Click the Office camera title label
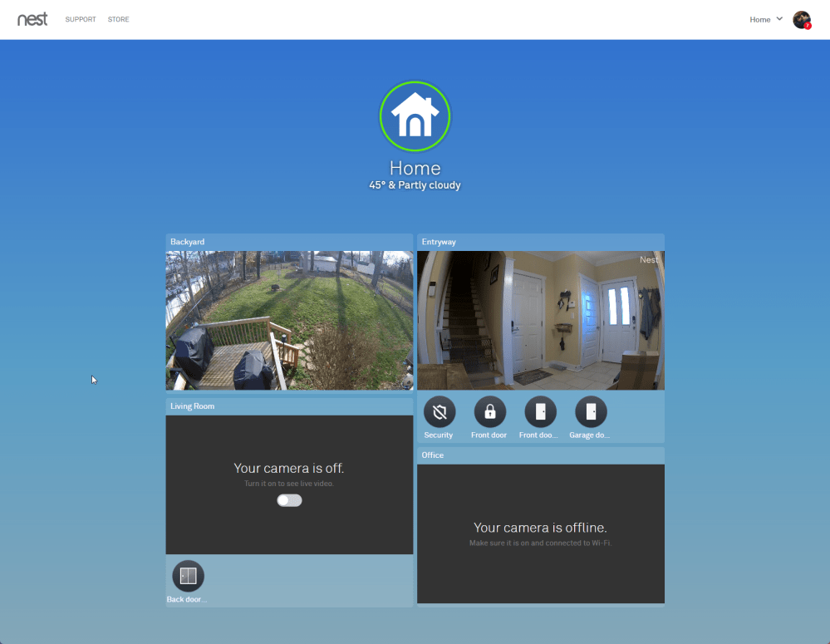 click(x=433, y=455)
